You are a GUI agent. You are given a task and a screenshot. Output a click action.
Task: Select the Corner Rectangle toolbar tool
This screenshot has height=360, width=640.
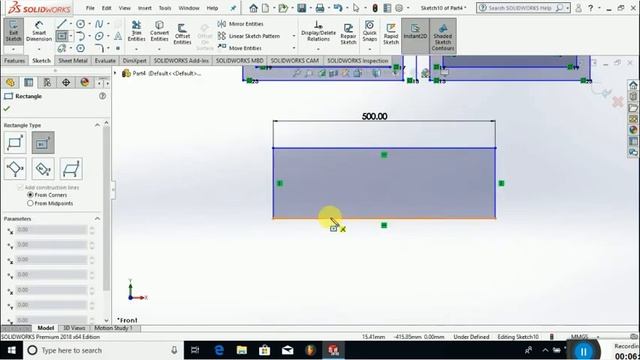click(62, 36)
